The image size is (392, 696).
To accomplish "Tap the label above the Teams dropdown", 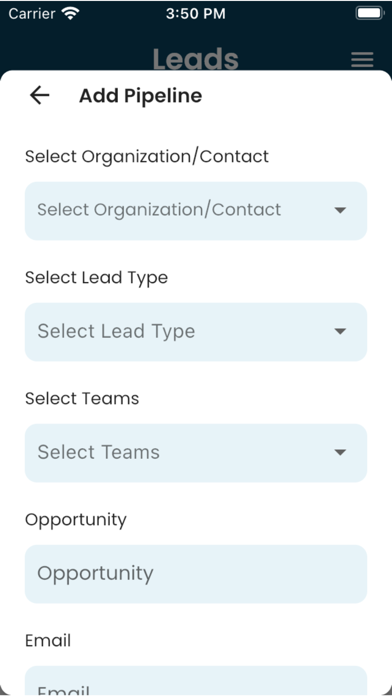I will click(x=82, y=399).
